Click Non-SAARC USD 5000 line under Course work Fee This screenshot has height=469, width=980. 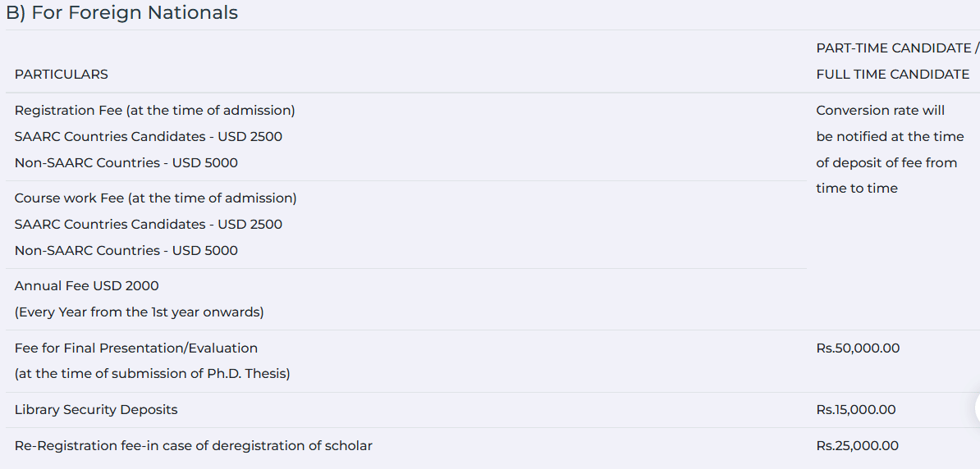click(126, 251)
